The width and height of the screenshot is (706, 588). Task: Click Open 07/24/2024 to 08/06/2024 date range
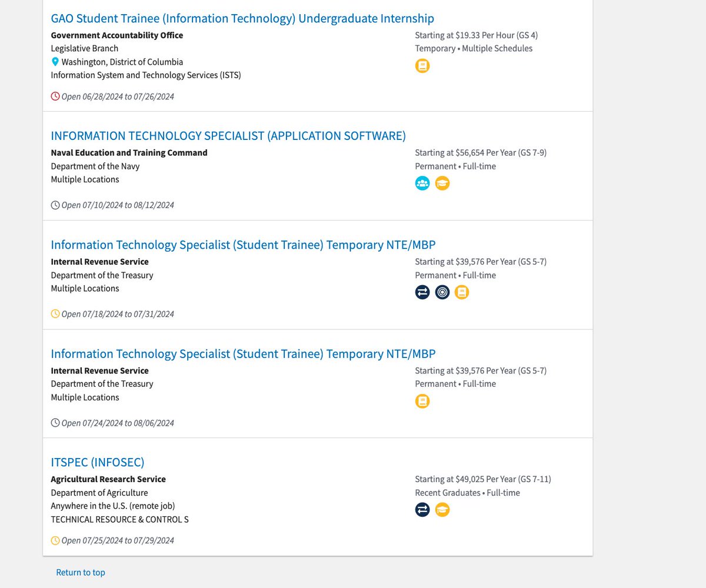point(118,423)
